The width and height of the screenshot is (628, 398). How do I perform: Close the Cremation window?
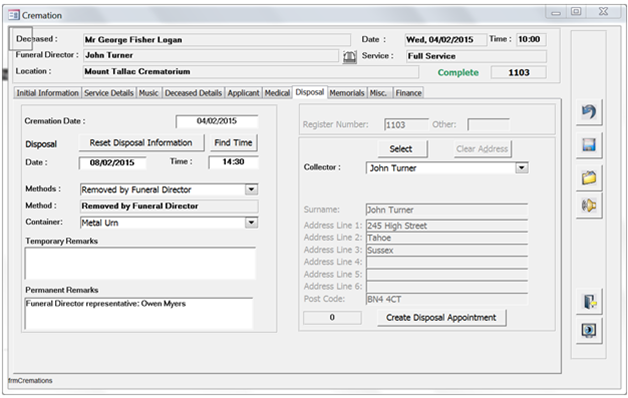pyautogui.click(x=604, y=12)
